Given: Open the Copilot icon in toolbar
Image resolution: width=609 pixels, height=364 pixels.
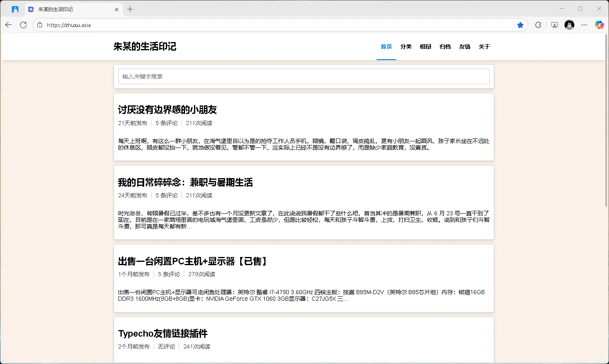Looking at the screenshot, I should click(599, 25).
